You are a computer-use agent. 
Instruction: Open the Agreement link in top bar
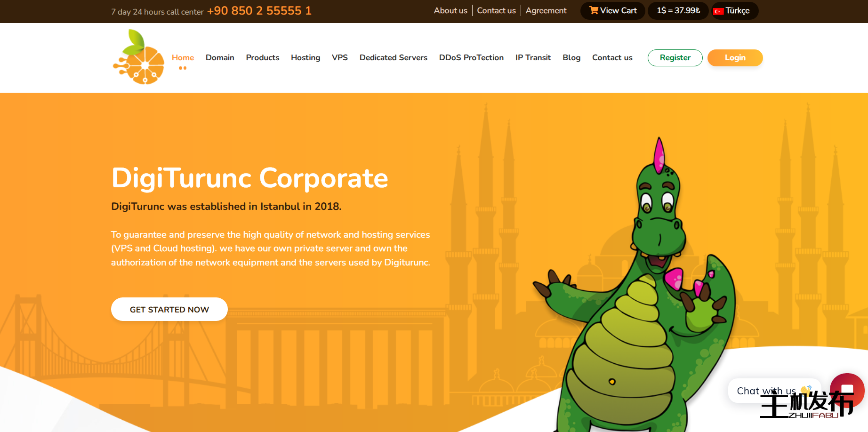coord(546,11)
